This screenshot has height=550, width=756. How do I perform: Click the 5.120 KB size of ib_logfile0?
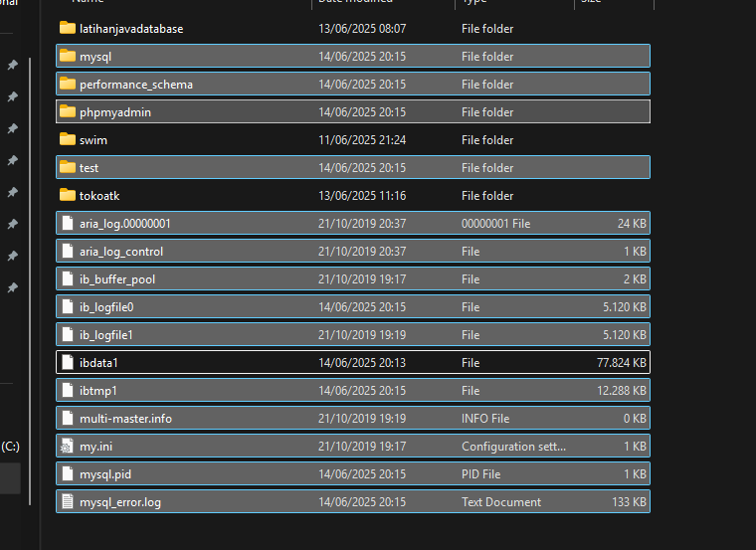coord(625,307)
